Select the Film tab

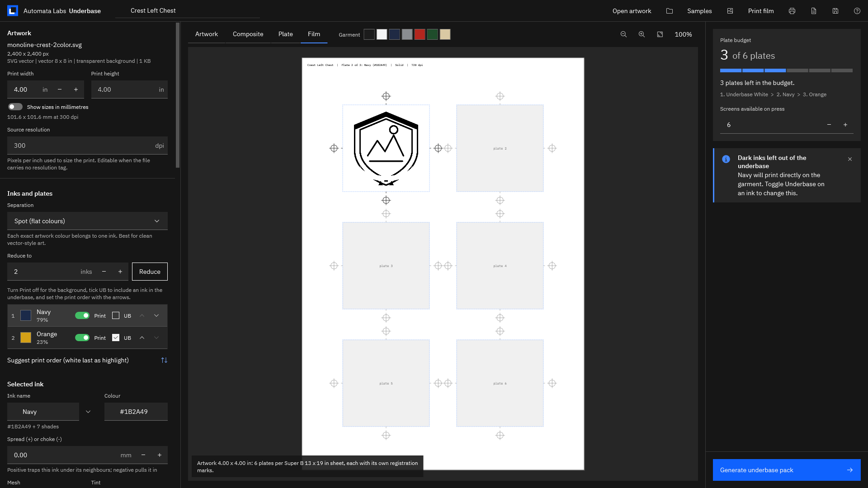pos(314,34)
